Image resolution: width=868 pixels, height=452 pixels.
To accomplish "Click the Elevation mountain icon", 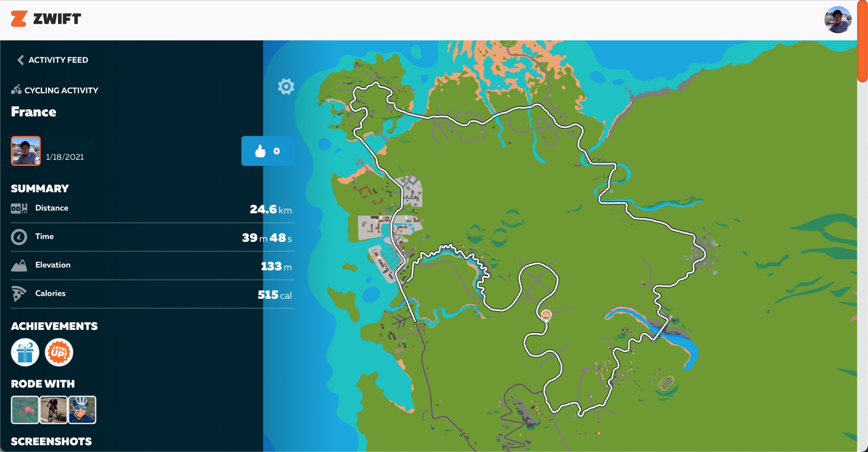I will click(19, 265).
